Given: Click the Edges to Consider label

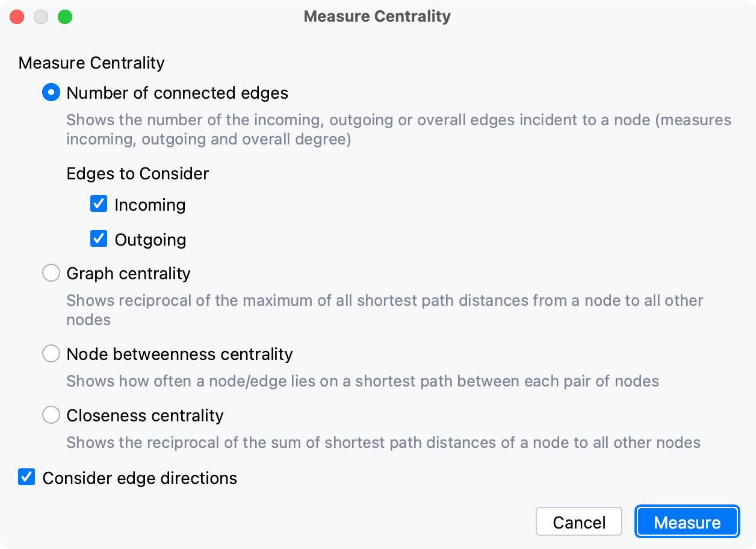Looking at the screenshot, I should coord(137,173).
